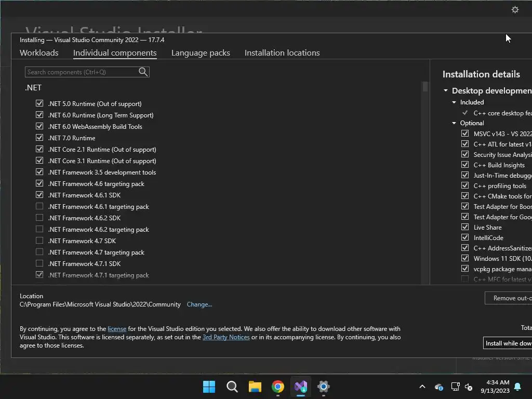Uncheck Test Adapter for Boost
This screenshot has width=532, height=399.
pos(465,206)
